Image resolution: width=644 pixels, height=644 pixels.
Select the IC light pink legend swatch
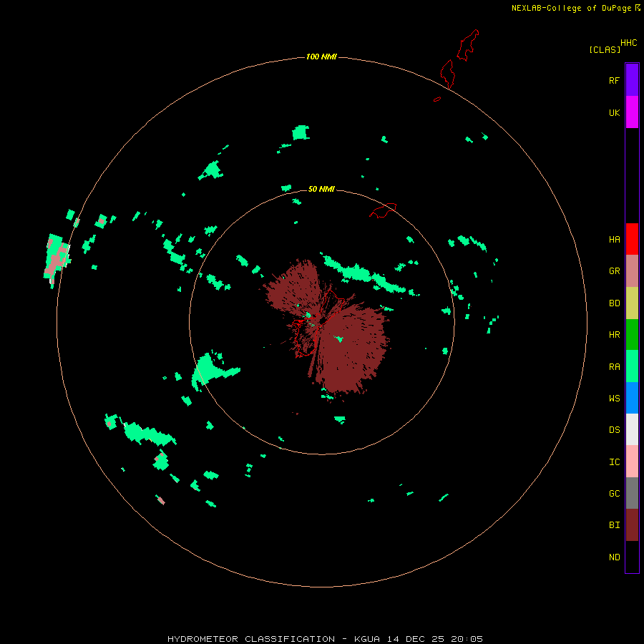pyautogui.click(x=632, y=462)
